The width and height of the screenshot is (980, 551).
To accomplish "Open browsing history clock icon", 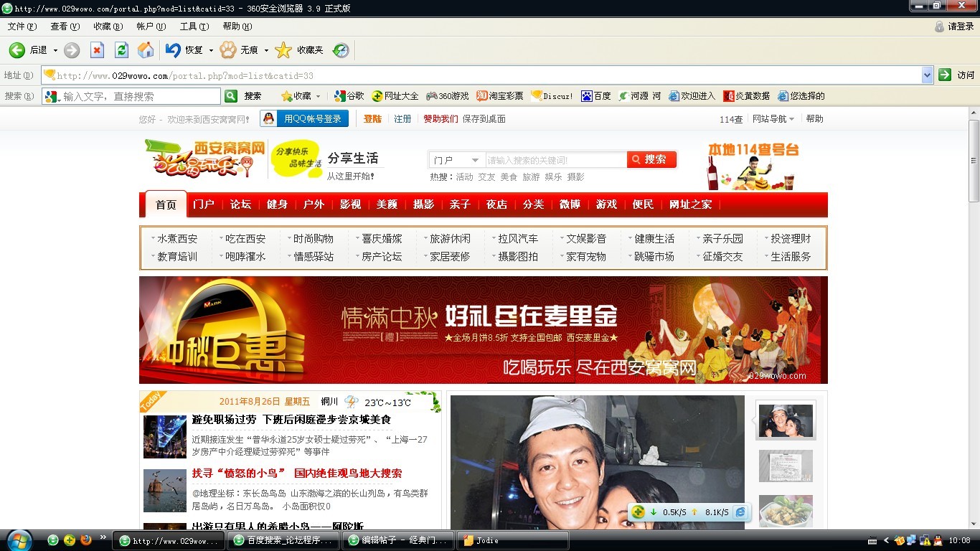I will pyautogui.click(x=341, y=50).
